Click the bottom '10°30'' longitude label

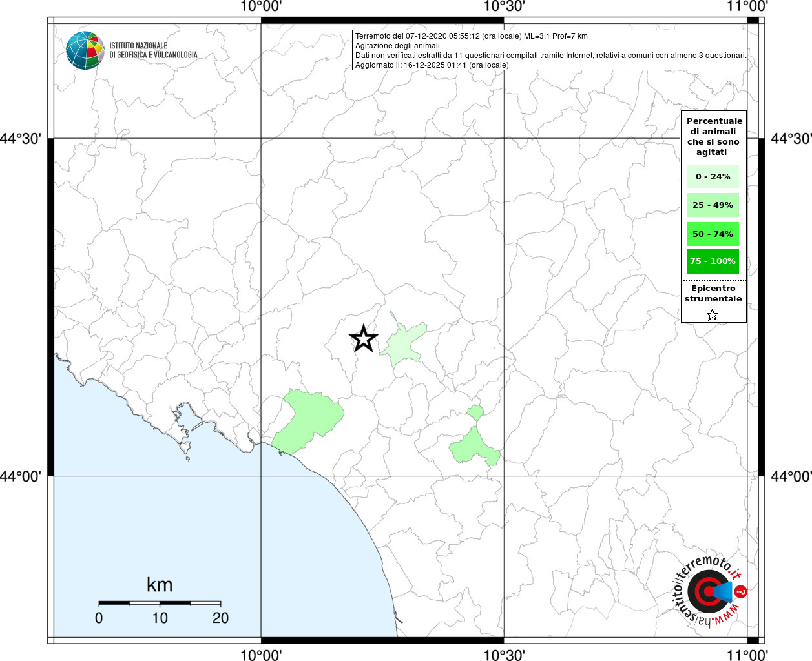pyautogui.click(x=504, y=655)
